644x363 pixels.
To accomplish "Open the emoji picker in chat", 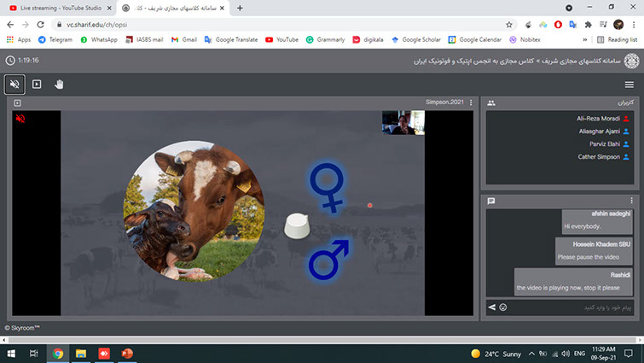I will click(x=503, y=307).
